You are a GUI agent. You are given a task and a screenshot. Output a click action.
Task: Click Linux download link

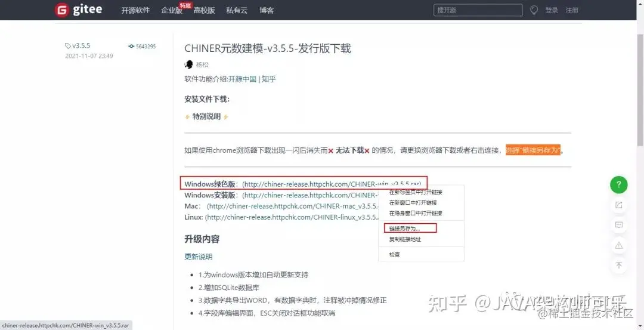coord(291,217)
